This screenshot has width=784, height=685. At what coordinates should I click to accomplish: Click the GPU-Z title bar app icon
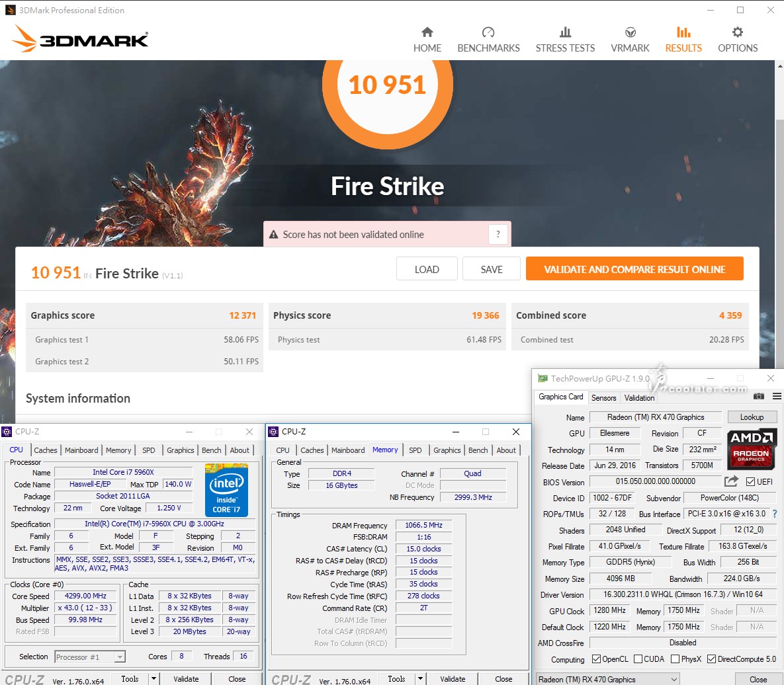(x=543, y=378)
